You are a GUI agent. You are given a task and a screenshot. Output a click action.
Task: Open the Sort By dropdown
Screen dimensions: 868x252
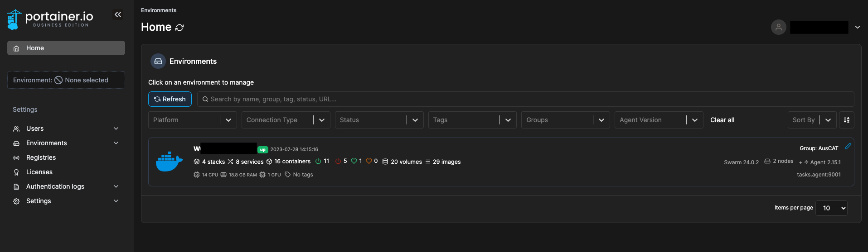tap(812, 120)
